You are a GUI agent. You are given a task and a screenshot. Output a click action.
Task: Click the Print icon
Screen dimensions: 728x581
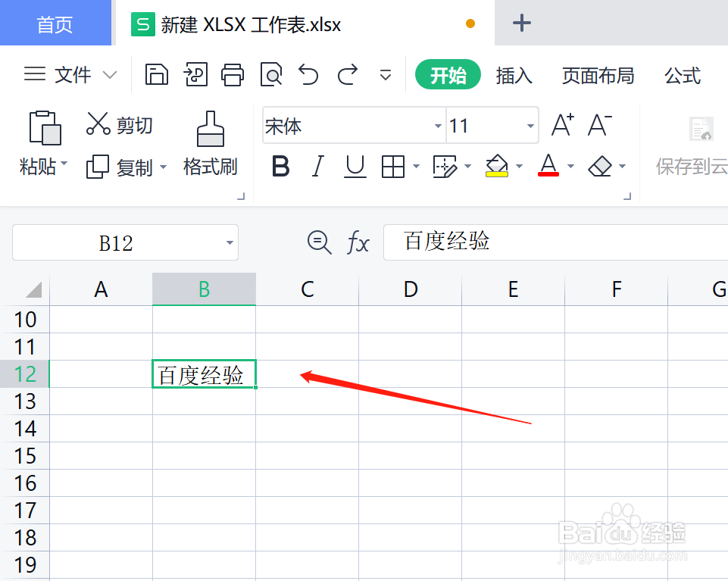233,74
